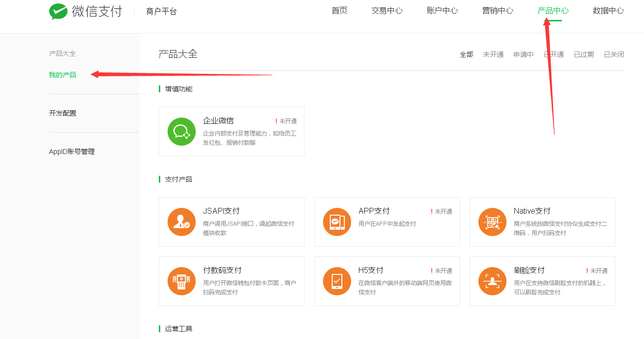Click the 商户平台 header label
Image resolution: width=644 pixels, height=339 pixels.
161,11
